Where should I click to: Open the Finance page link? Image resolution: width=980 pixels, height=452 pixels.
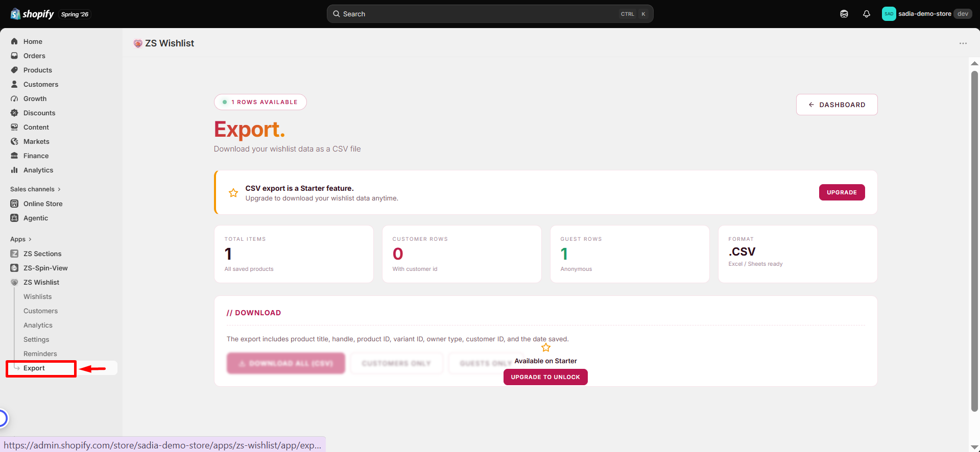tap(36, 156)
